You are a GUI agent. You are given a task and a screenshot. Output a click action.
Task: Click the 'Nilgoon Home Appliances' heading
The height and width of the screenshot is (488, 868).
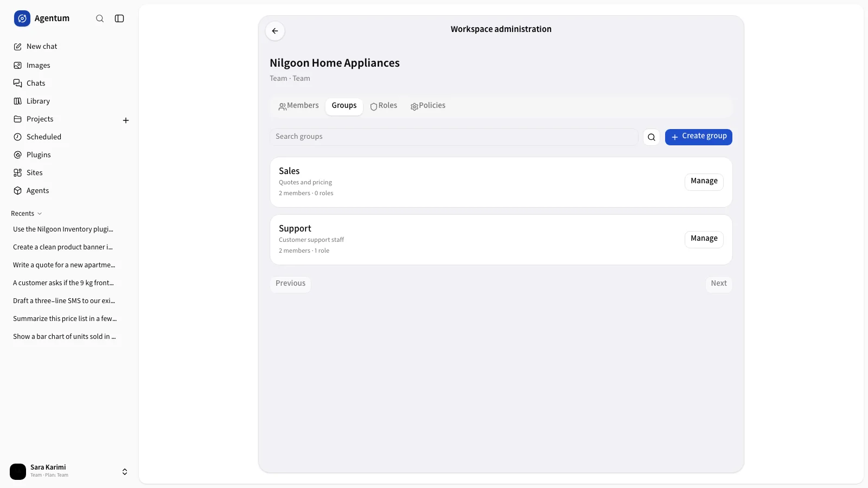pyautogui.click(x=335, y=63)
